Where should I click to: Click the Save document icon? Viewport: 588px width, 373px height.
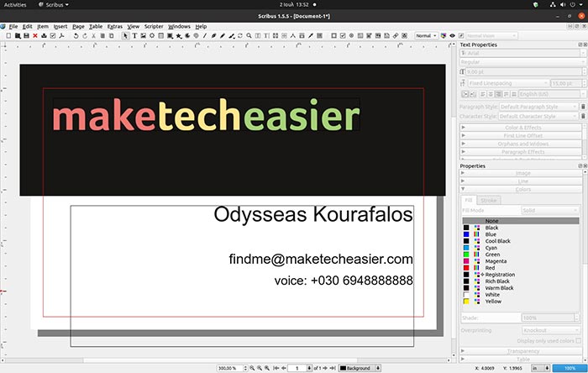[26, 35]
